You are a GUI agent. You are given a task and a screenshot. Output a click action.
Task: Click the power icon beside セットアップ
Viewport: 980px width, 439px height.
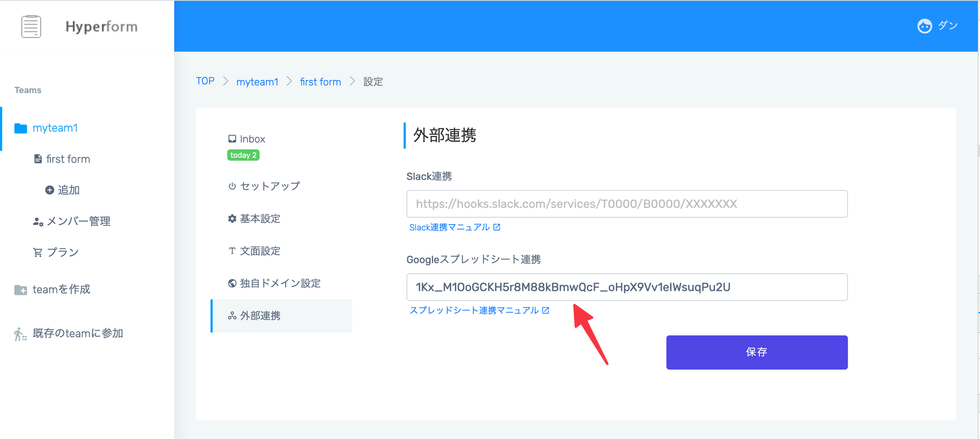coord(232,186)
